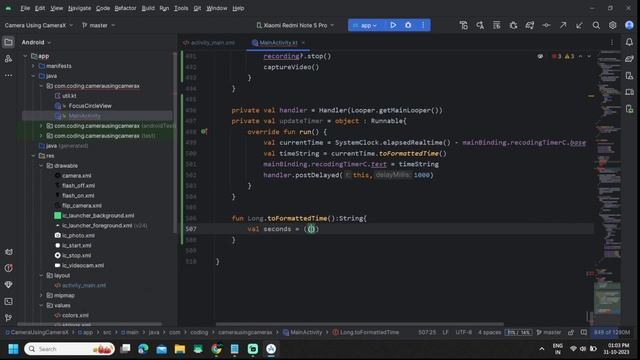Click horizontal scrollbar of editor
The height and width of the screenshot is (360, 640).
pos(359,324)
